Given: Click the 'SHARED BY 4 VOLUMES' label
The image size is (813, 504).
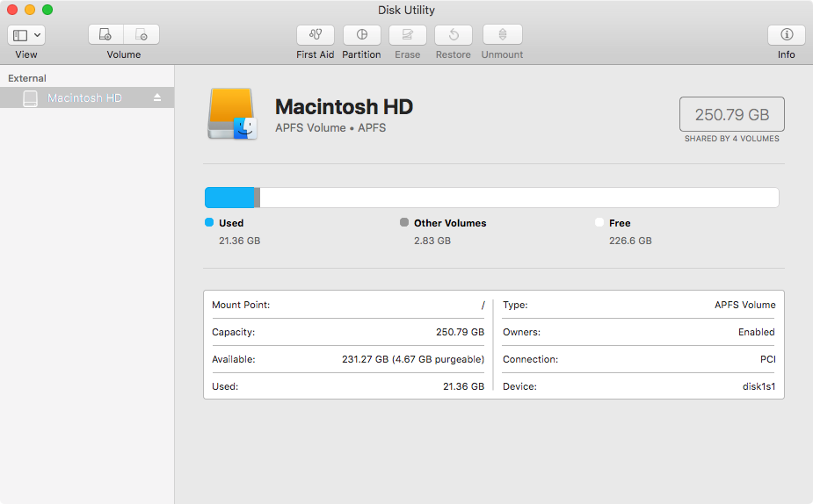Looking at the screenshot, I should (x=731, y=139).
